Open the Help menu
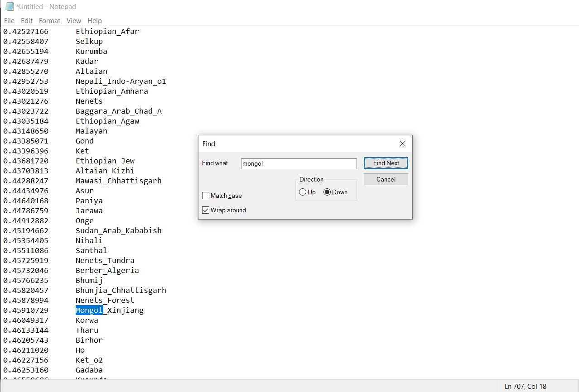 point(94,21)
